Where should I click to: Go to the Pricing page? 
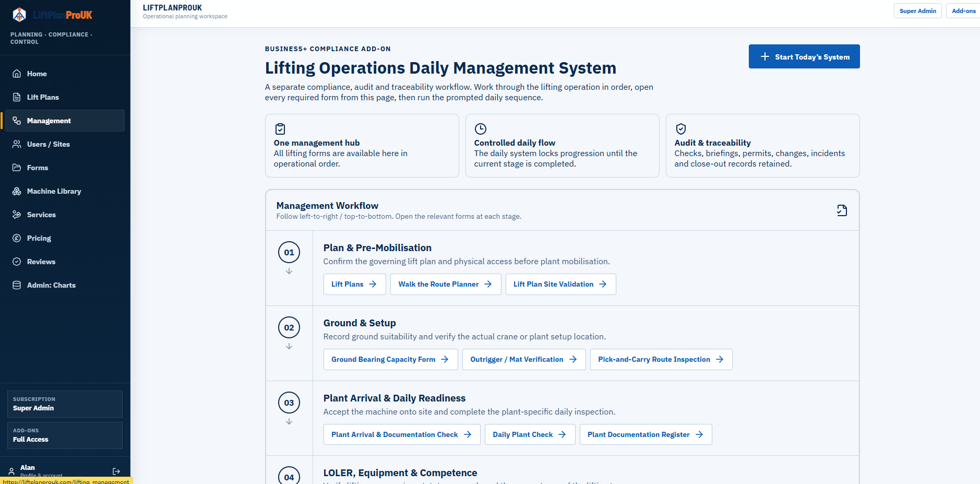click(x=65, y=238)
